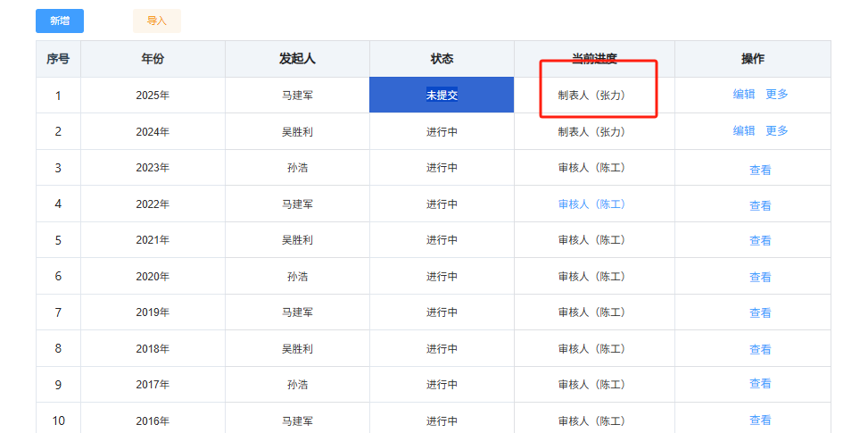Click the 新增 button
The width and height of the screenshot is (868, 433).
[60, 21]
